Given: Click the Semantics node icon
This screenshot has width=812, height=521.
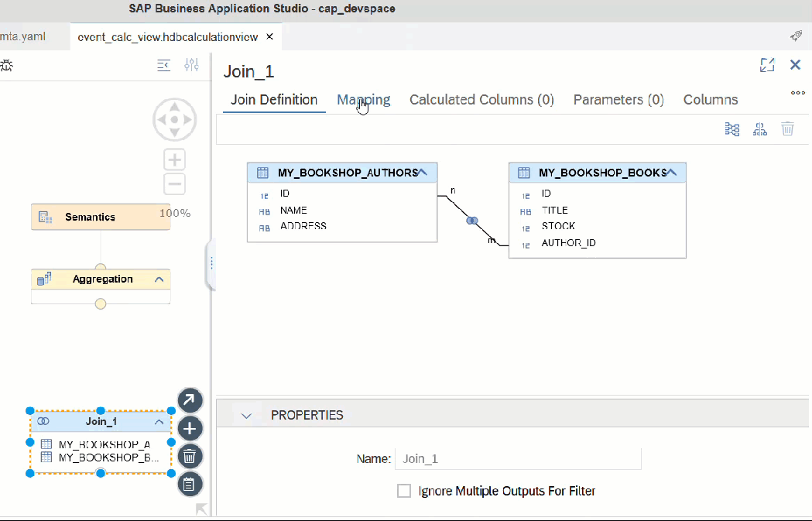Looking at the screenshot, I should tap(46, 218).
